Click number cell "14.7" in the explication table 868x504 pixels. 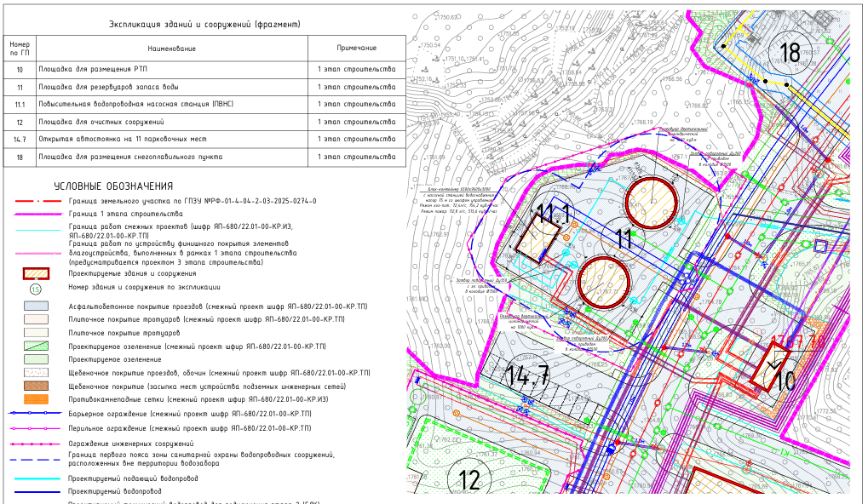(x=20, y=140)
